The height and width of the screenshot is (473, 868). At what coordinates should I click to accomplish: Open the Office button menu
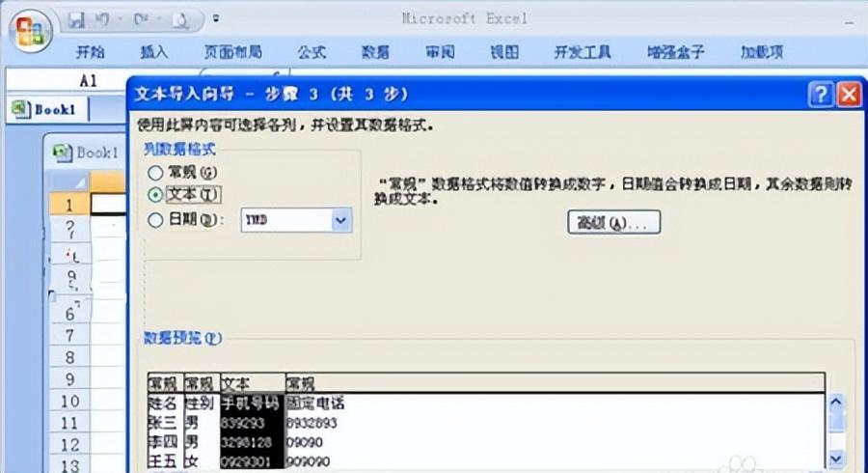pyautogui.click(x=30, y=31)
